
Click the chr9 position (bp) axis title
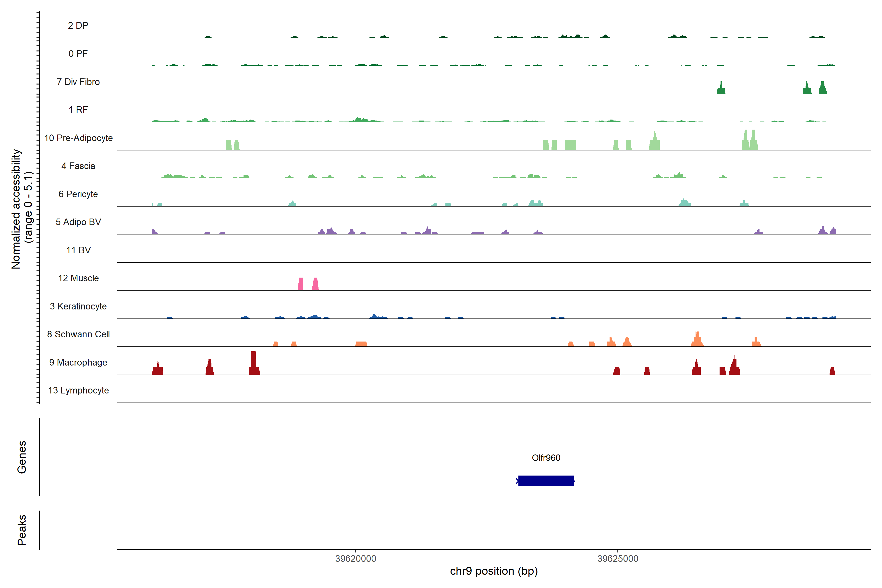(x=493, y=571)
